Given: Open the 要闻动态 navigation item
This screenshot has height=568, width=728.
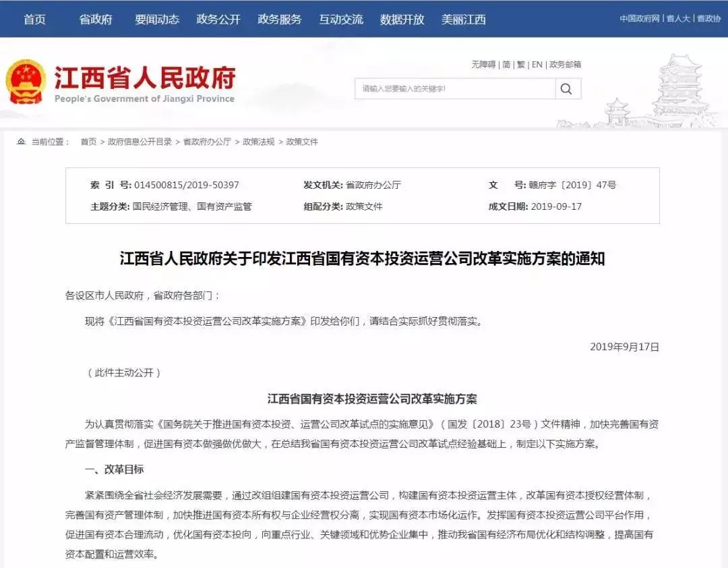Looking at the screenshot, I should tap(157, 20).
